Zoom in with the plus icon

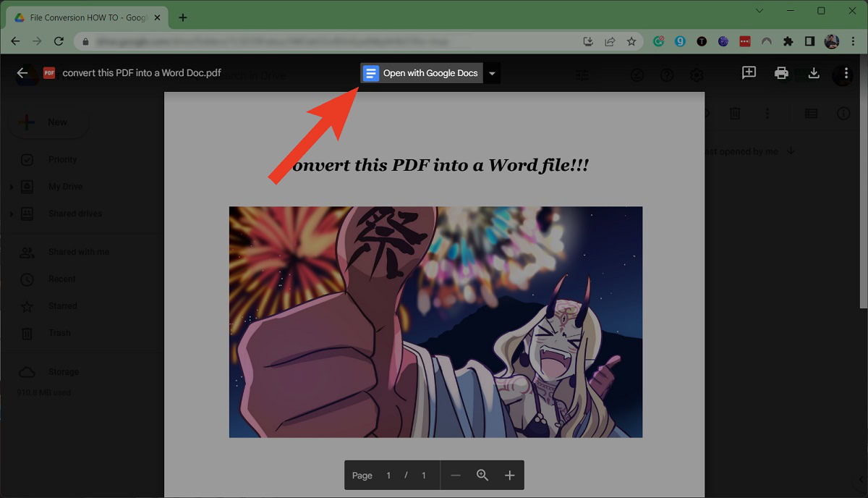509,476
